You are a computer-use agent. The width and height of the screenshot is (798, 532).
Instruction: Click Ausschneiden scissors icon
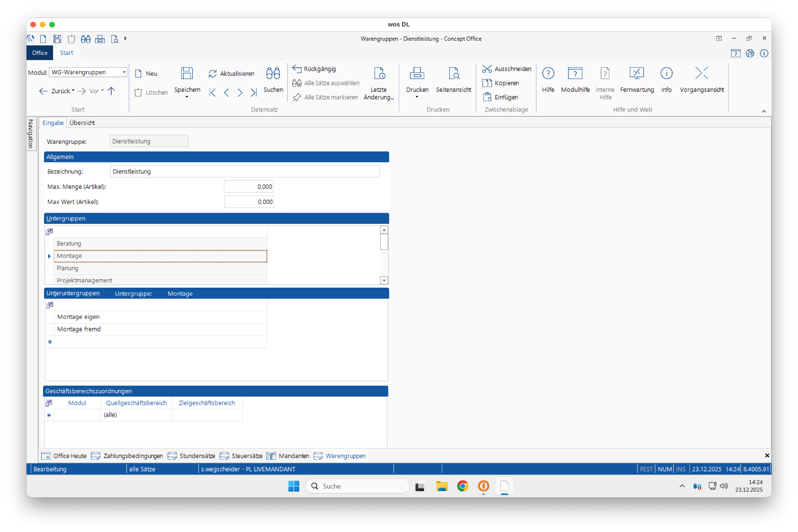coord(487,69)
